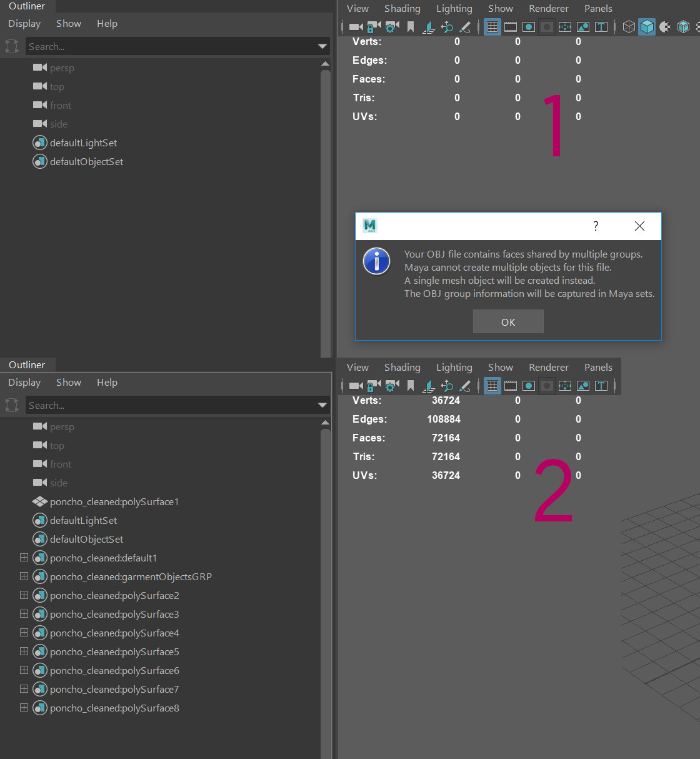700x759 pixels.
Task: Open Help menu in poncho Outliner
Action: [107, 383]
